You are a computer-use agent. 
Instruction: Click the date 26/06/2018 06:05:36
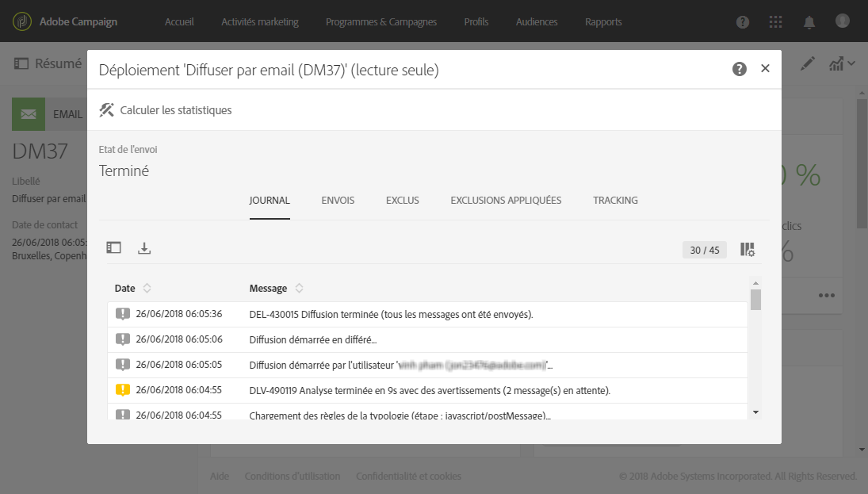(179, 313)
